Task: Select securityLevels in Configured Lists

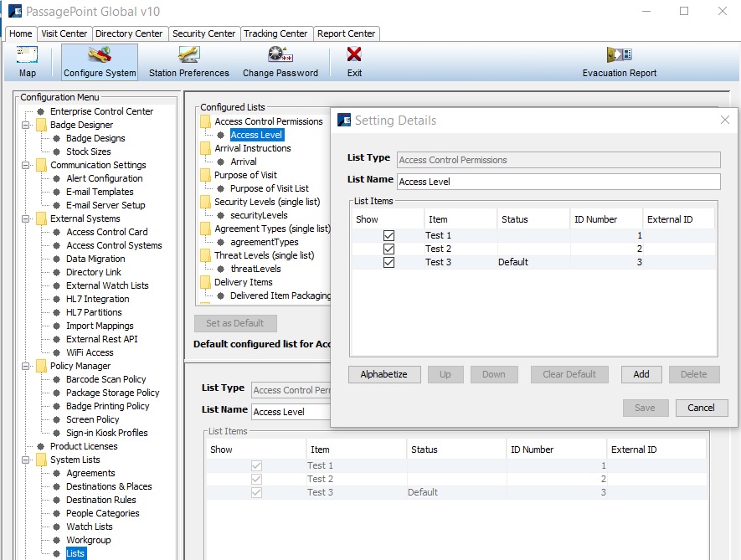Action: coord(259,215)
